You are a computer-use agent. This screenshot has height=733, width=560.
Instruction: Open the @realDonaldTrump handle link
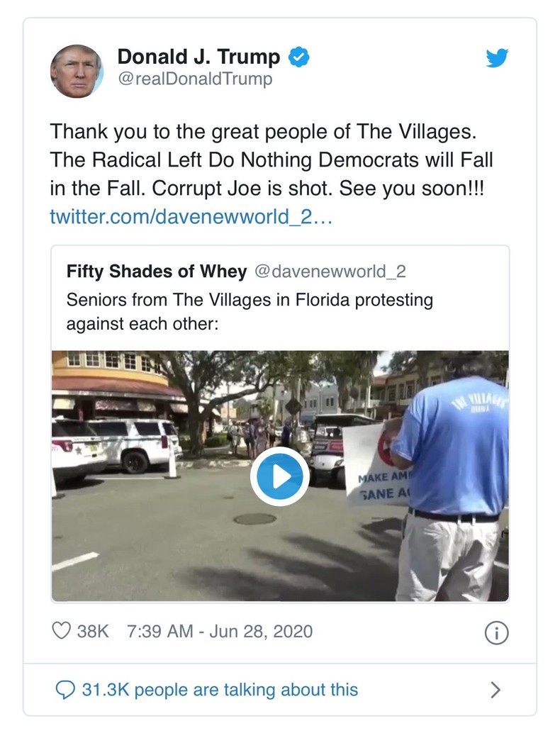pos(194,79)
